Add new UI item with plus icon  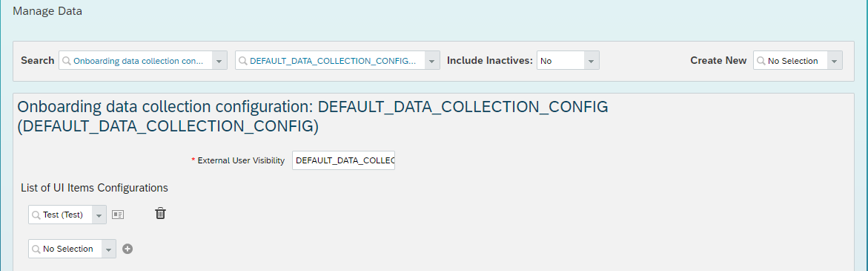click(127, 249)
